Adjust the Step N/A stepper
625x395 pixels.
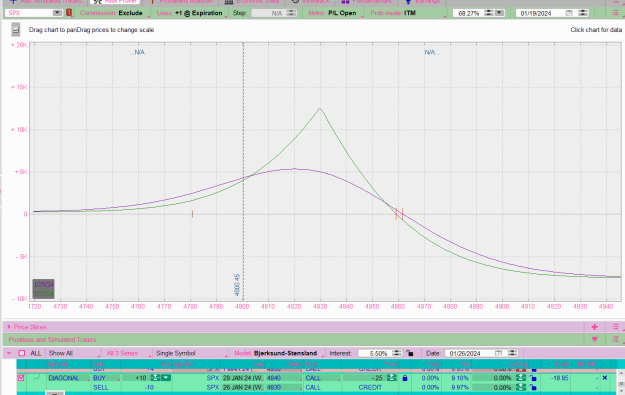pos(291,13)
